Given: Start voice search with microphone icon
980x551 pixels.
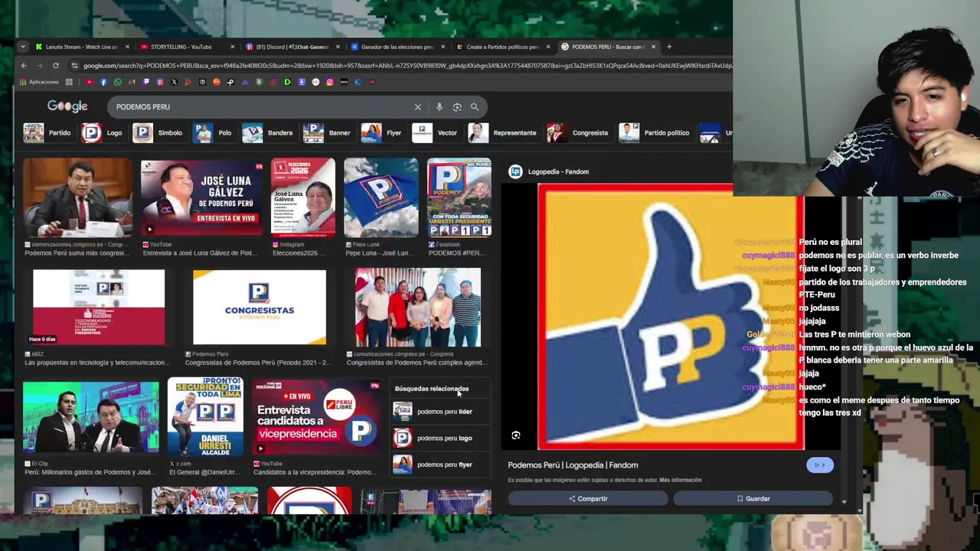Looking at the screenshot, I should coord(439,107).
